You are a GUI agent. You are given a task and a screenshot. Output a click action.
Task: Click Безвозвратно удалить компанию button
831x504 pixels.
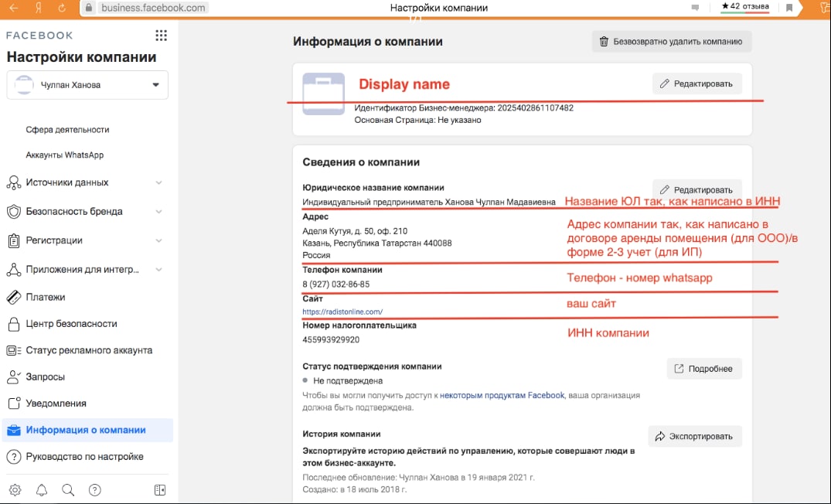click(671, 42)
